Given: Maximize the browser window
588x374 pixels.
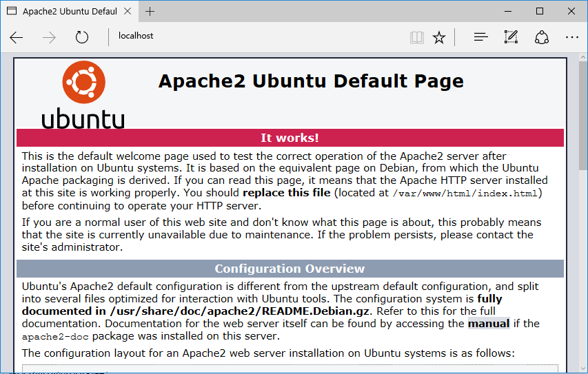Looking at the screenshot, I should point(540,11).
